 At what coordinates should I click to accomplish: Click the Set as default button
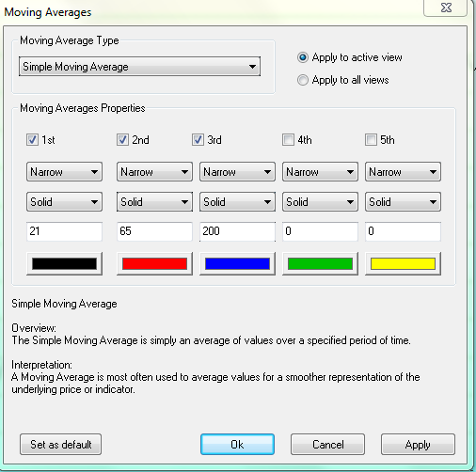point(60,445)
